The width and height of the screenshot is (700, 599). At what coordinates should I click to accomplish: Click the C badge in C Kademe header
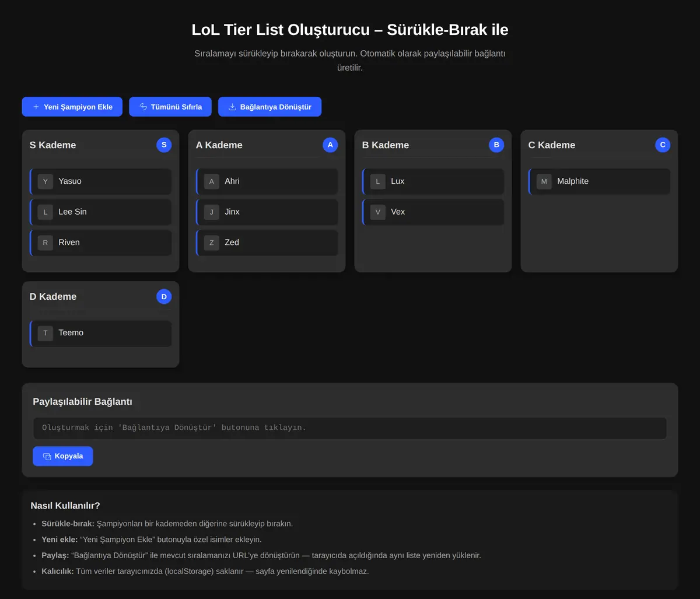pos(663,145)
